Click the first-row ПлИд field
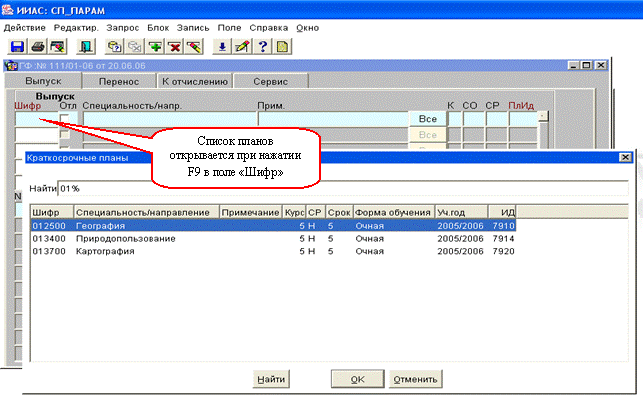This screenshot has width=643, height=399. coord(523,119)
